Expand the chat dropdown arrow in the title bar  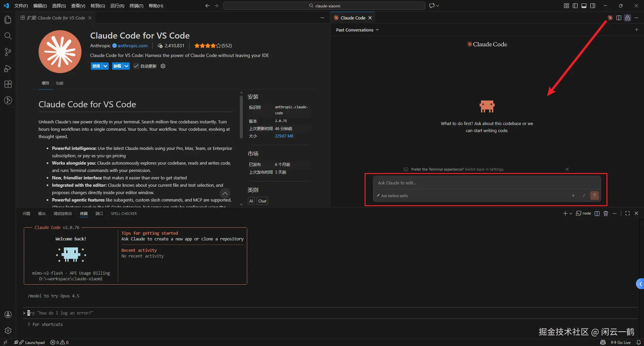(x=438, y=6)
